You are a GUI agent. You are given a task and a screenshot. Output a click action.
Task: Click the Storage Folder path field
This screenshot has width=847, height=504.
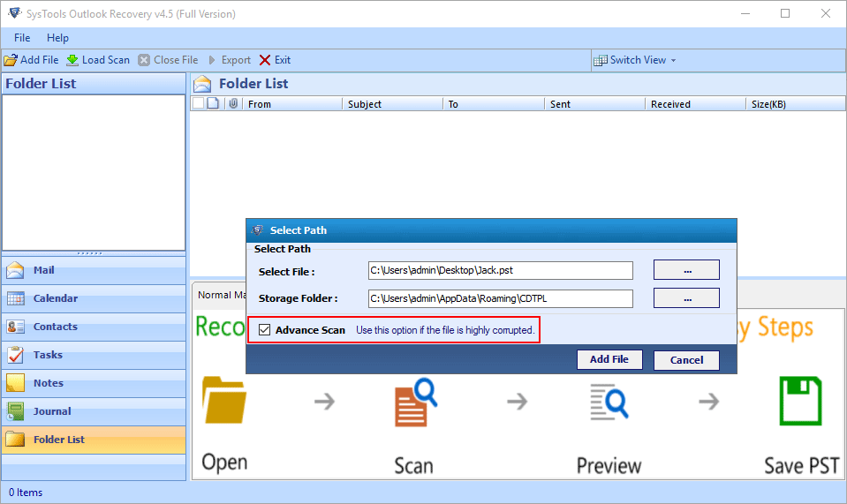point(500,298)
